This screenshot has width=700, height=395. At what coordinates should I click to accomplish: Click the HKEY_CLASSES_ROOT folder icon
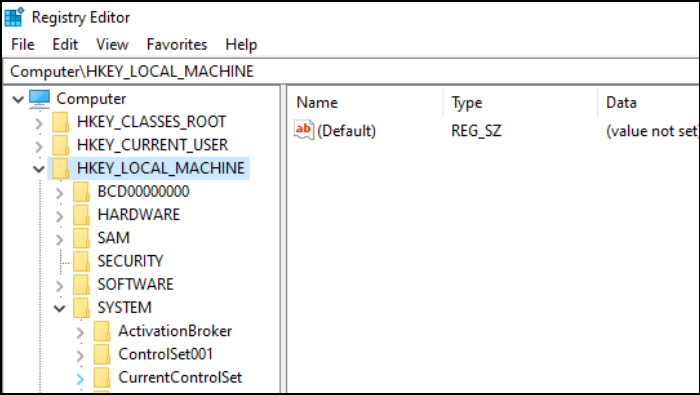[x=61, y=122]
